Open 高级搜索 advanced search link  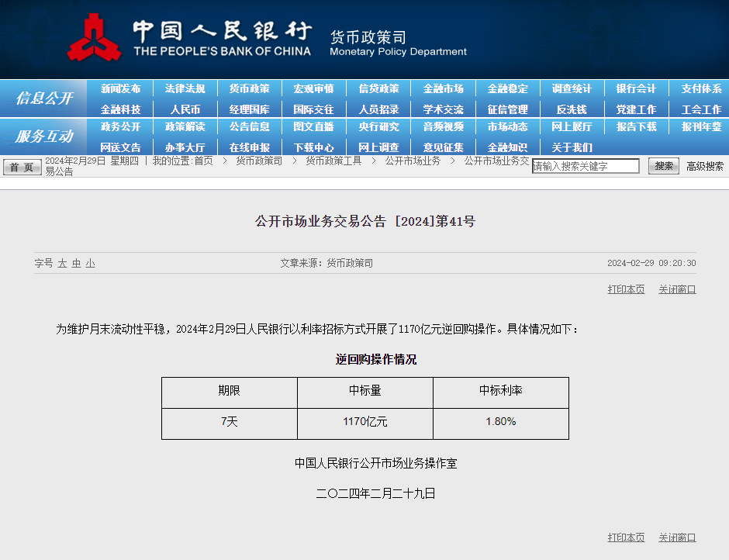pos(704,166)
